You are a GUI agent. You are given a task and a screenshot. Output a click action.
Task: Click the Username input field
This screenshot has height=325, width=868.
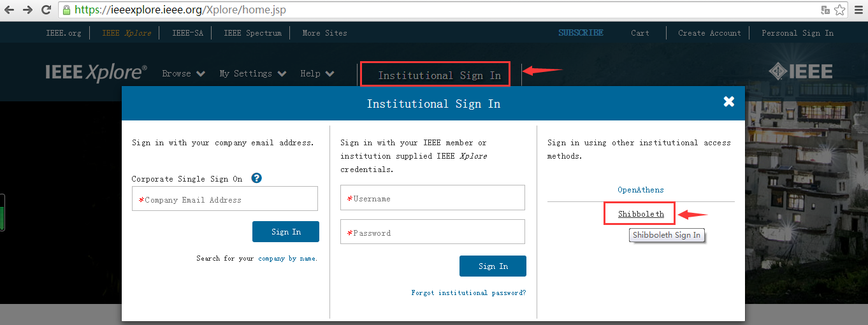(x=433, y=198)
